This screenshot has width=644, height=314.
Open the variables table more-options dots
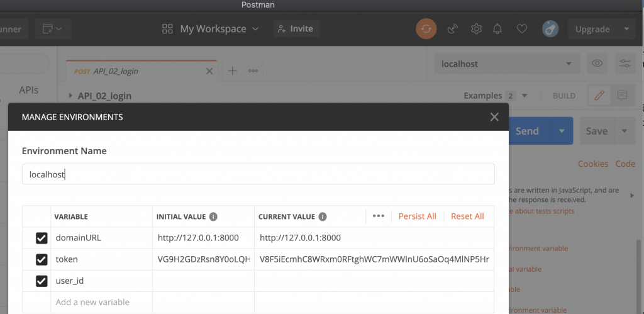378,216
